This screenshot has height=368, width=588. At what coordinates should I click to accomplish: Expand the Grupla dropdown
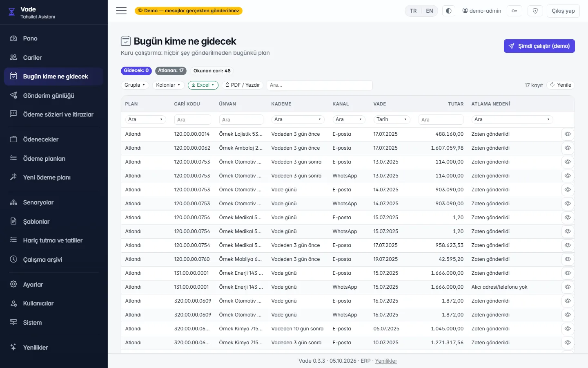pyautogui.click(x=135, y=85)
